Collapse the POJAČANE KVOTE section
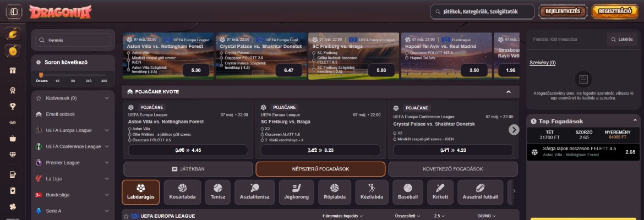Image resolution: width=644 pixels, height=220 pixels. click(509, 92)
